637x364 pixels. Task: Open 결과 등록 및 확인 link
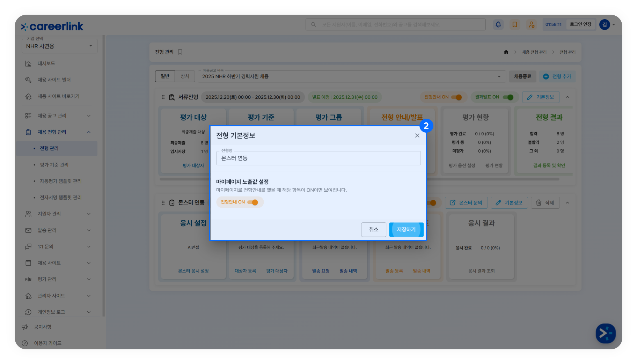pyautogui.click(x=549, y=165)
